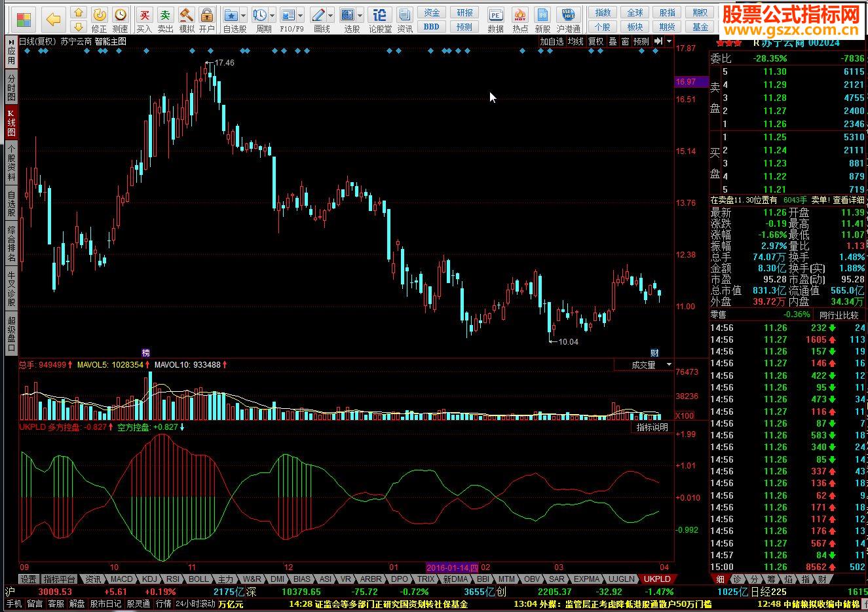Click the 指标说明 button
868x612 pixels.
pos(652,427)
